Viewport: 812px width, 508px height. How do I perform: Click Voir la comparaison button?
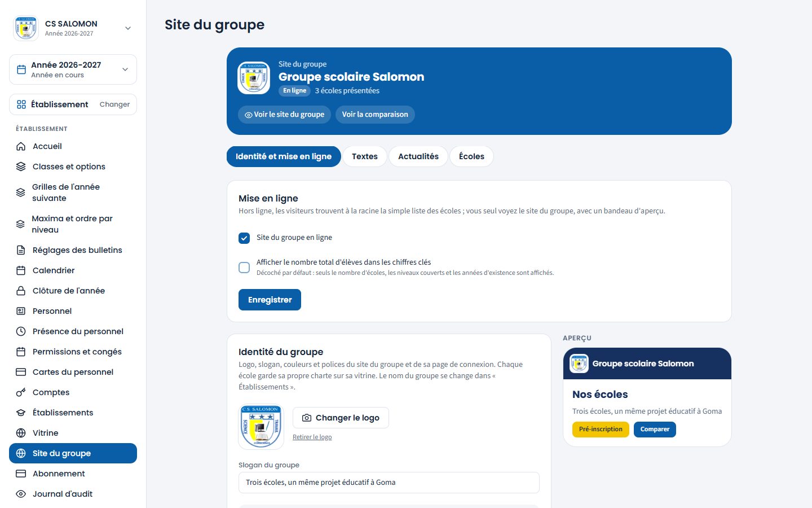click(375, 115)
